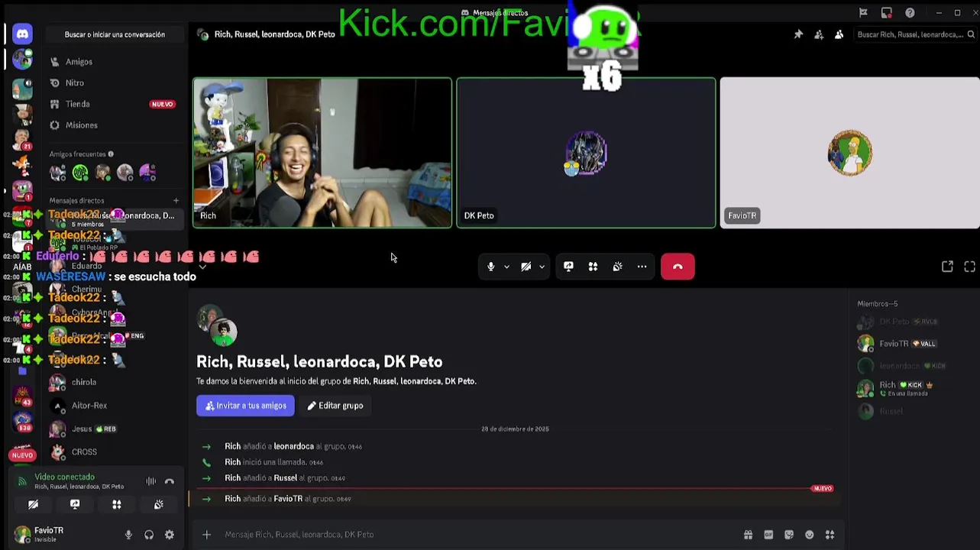Click Video conectado connection status
The width and height of the screenshot is (980, 550).
pos(65,477)
